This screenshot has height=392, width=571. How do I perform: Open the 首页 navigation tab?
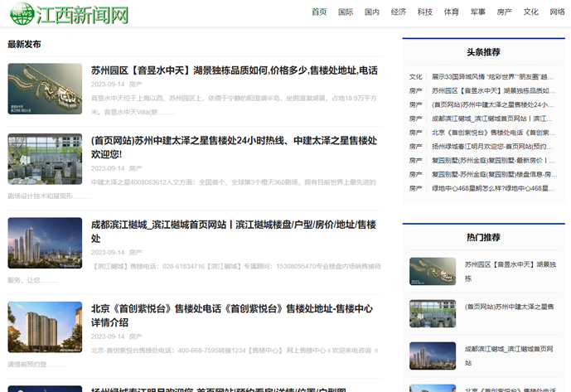[x=319, y=12]
